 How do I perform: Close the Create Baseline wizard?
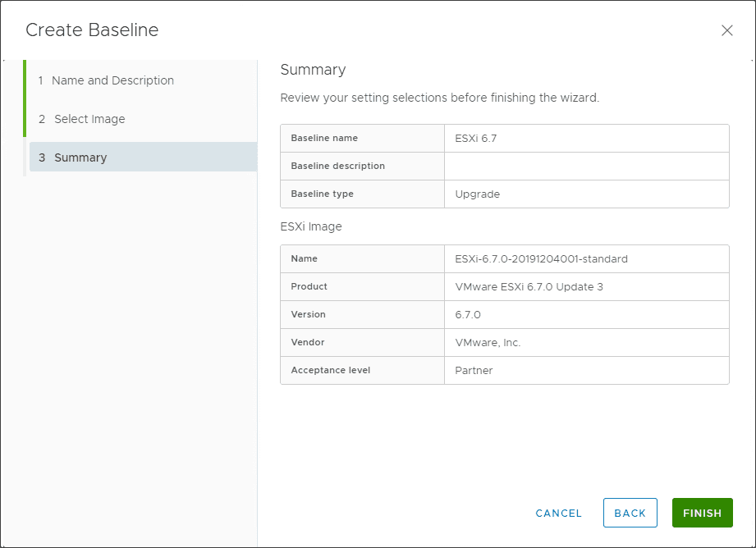tap(726, 30)
